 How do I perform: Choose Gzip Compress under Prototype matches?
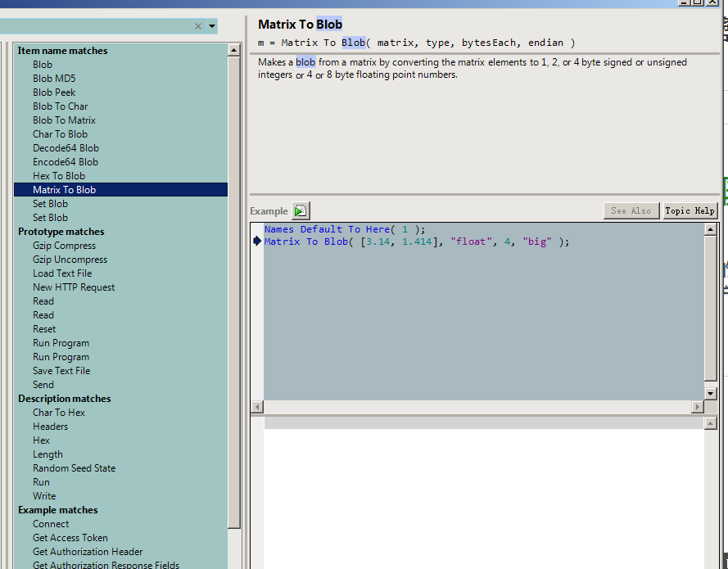[64, 246]
